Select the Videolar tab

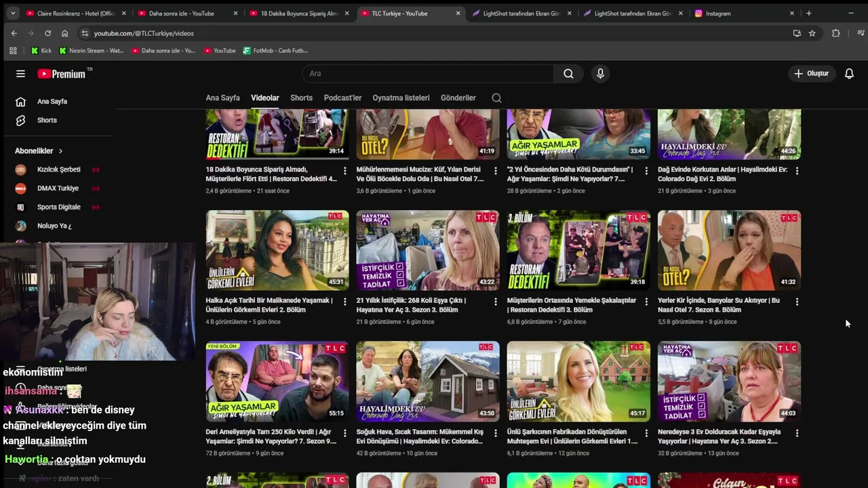[265, 98]
